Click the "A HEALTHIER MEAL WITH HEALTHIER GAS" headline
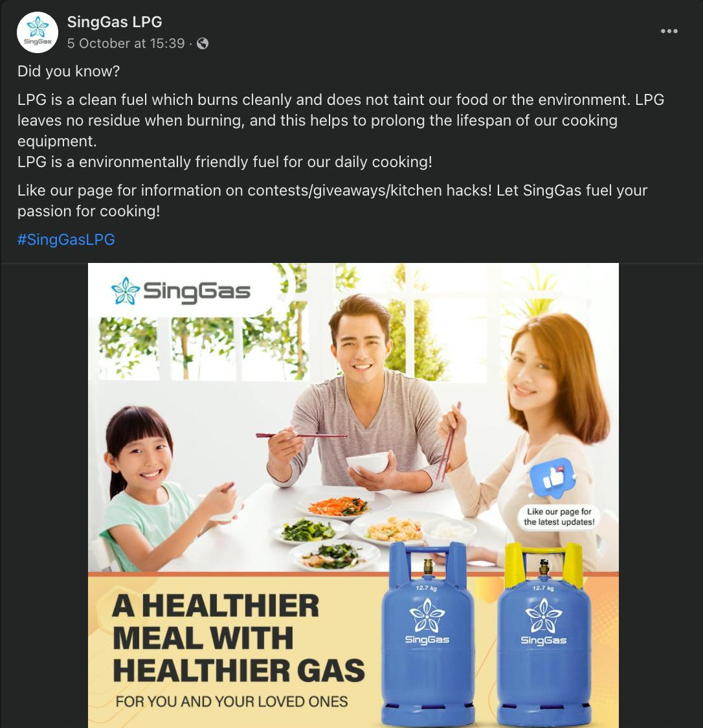703x728 pixels. 237,639
